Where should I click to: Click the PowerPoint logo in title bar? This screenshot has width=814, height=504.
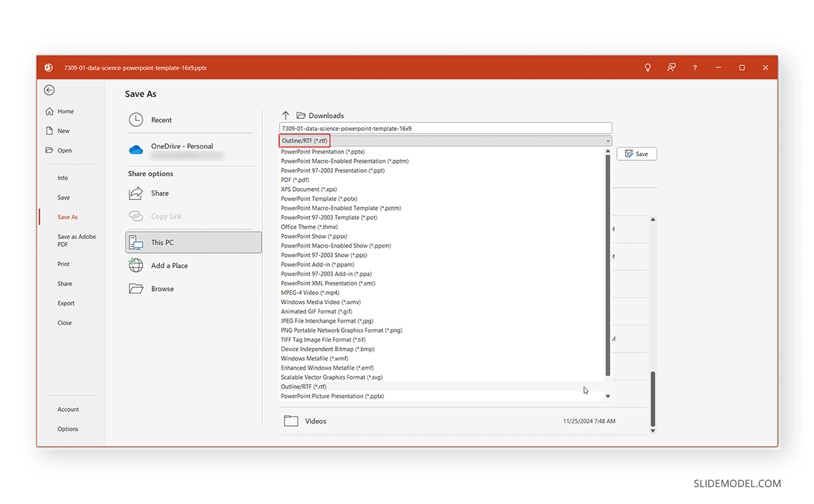point(49,68)
